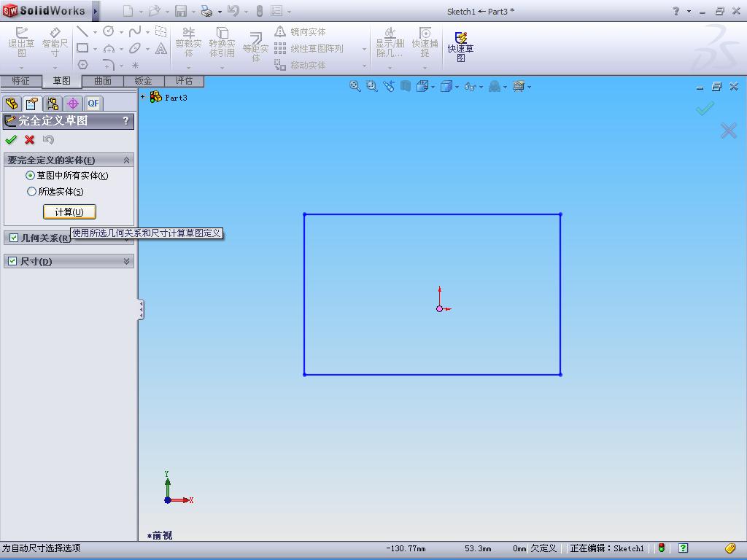Click the Print toolbar icon
Viewport: 747px width, 560px height.
206,11
